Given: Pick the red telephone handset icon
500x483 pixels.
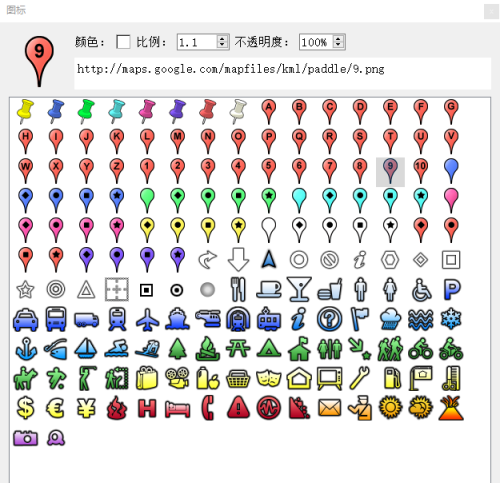Looking at the screenshot, I should tap(208, 408).
